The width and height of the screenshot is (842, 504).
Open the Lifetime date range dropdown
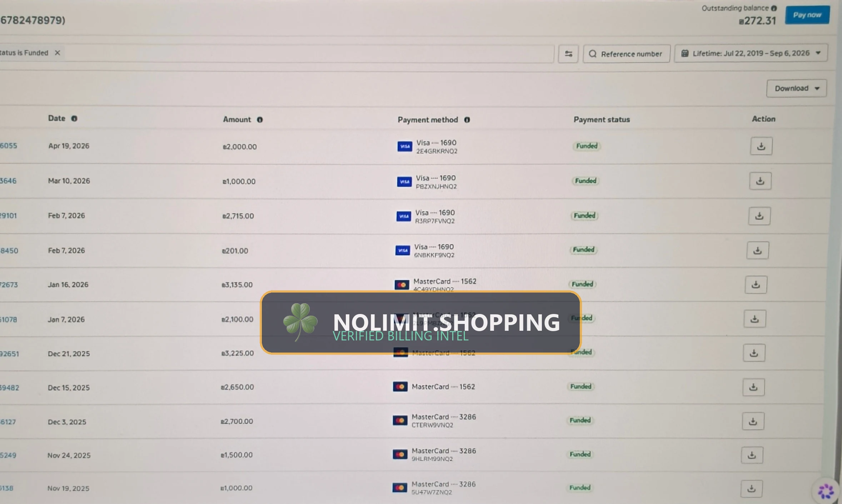coord(751,53)
